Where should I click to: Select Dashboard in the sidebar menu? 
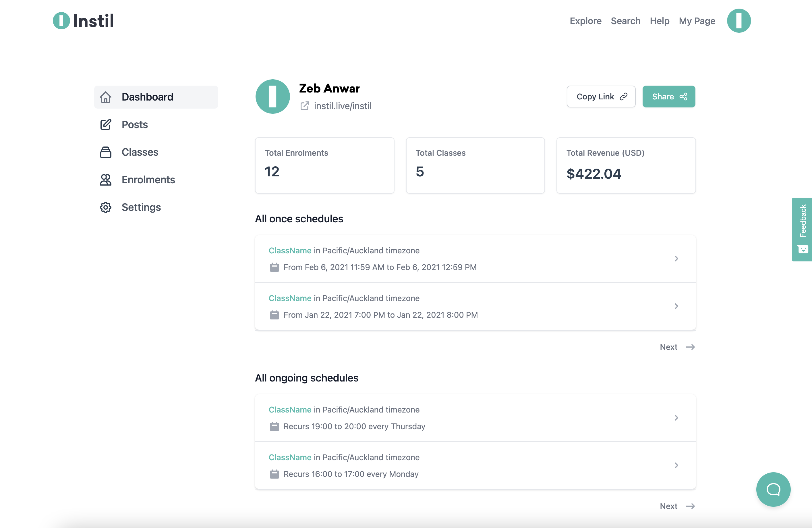click(147, 97)
